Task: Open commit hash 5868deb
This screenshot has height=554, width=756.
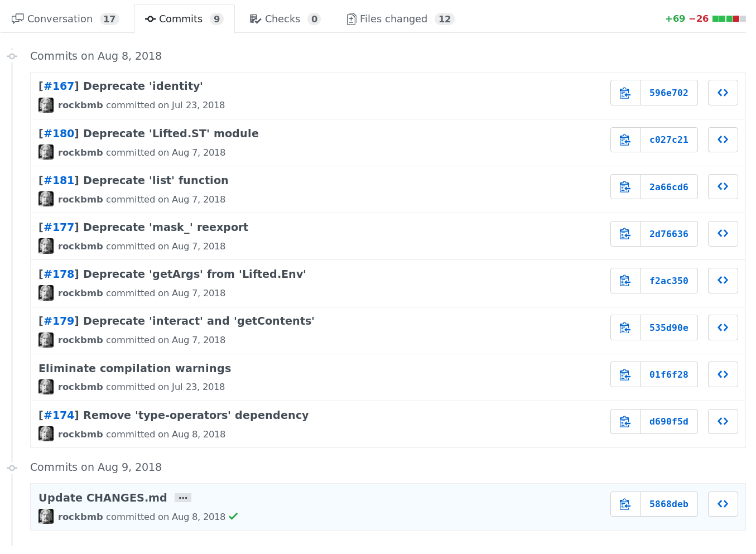Action: click(669, 504)
